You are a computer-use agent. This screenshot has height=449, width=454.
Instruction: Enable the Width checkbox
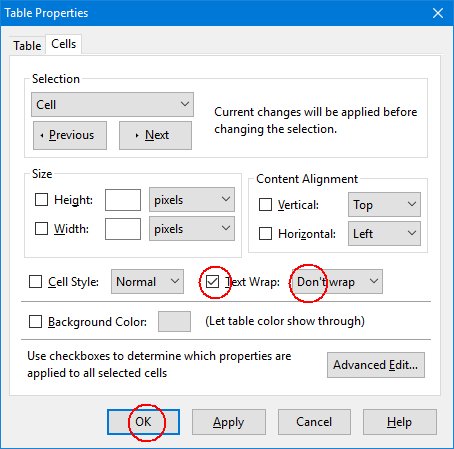pyautogui.click(x=41, y=229)
